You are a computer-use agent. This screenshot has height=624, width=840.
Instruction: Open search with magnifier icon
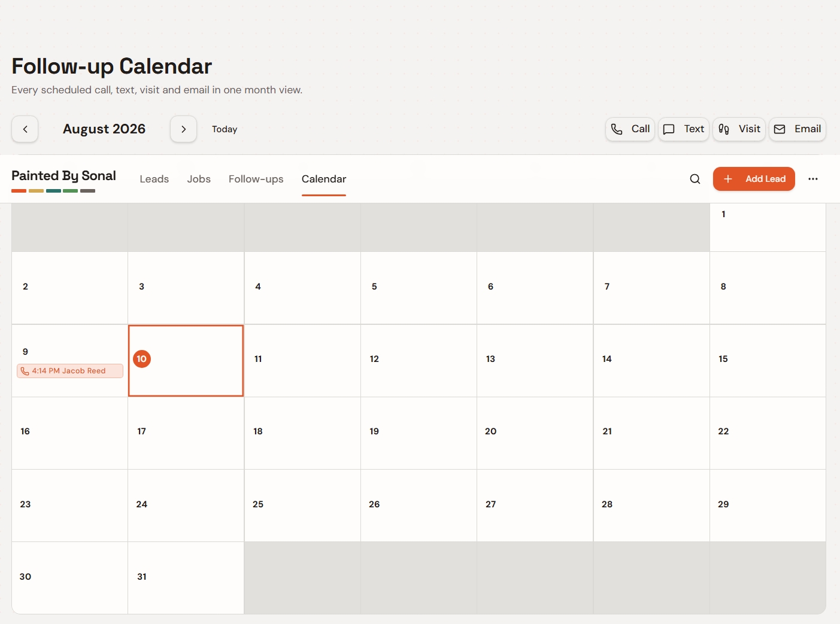(x=695, y=179)
